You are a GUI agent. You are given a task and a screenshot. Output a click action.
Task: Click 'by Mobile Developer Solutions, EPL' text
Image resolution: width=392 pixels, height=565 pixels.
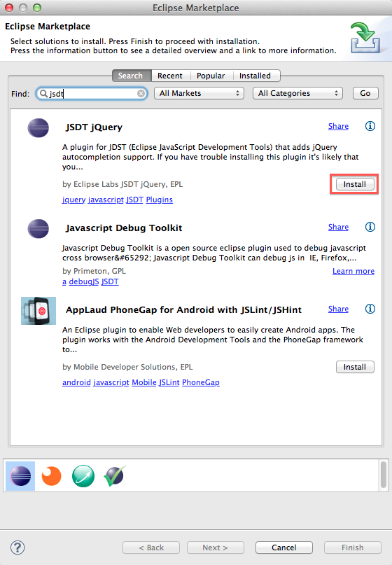tap(127, 367)
